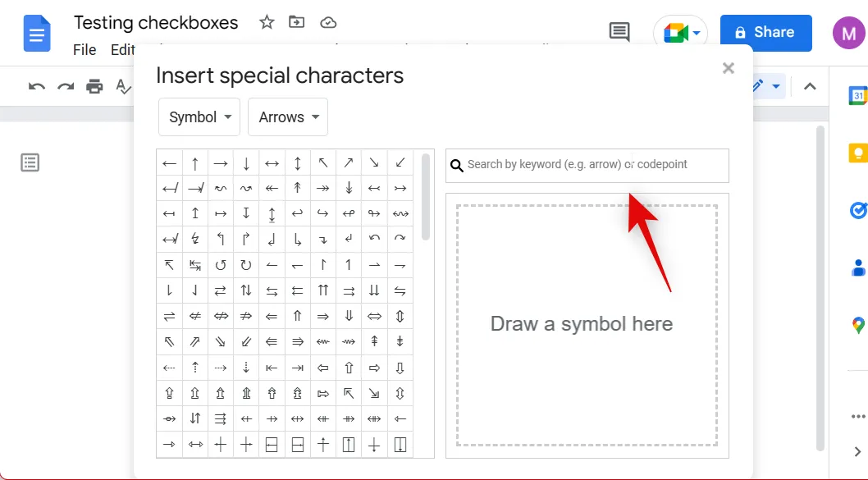Image resolution: width=868 pixels, height=480 pixels.
Task: Open the Edit menu
Action: pyautogui.click(x=122, y=50)
